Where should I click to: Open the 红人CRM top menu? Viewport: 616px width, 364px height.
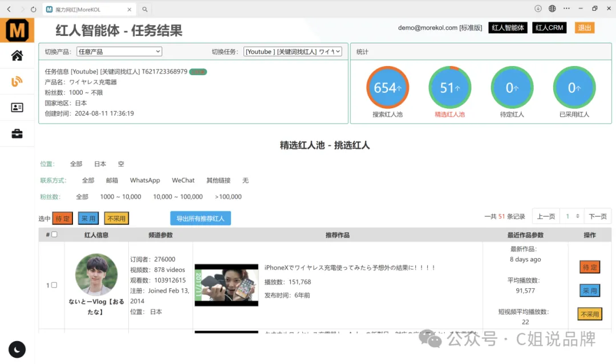coord(549,28)
